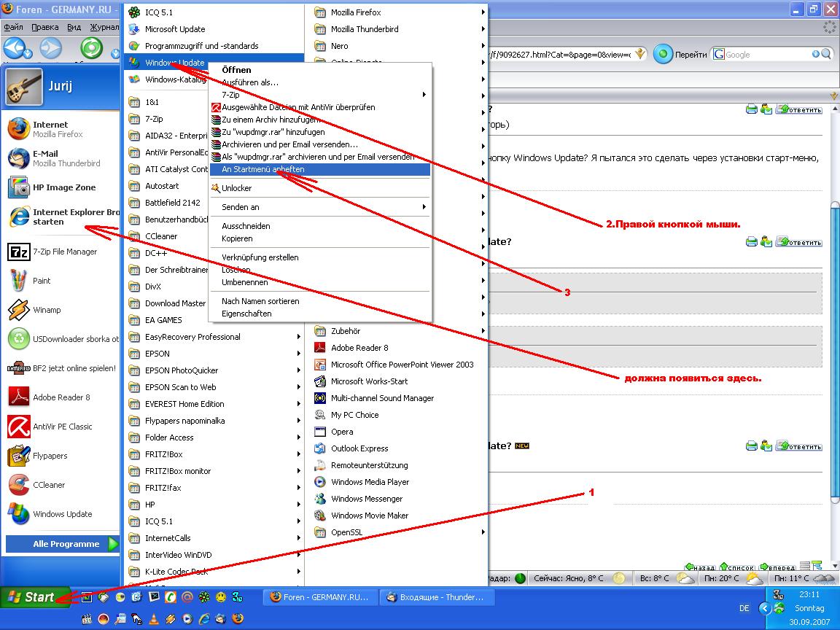Switch to the Foren - GERMANY.RU taskbar button
840x630 pixels.
click(319, 596)
